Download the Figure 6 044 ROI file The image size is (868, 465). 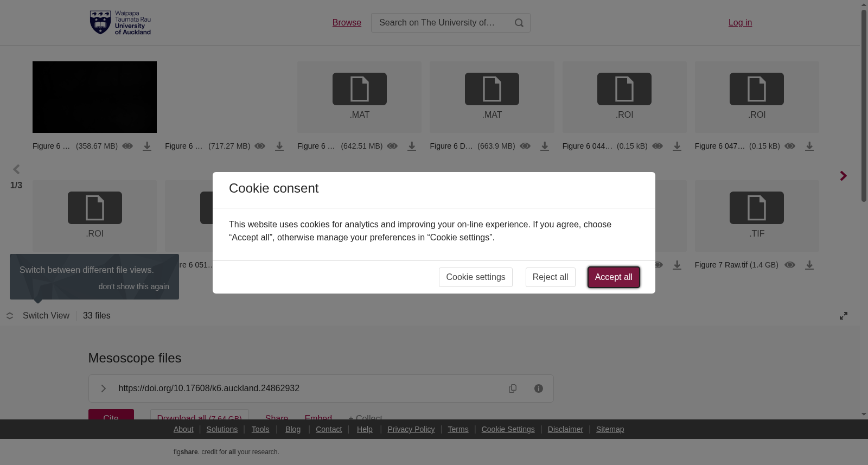click(677, 146)
